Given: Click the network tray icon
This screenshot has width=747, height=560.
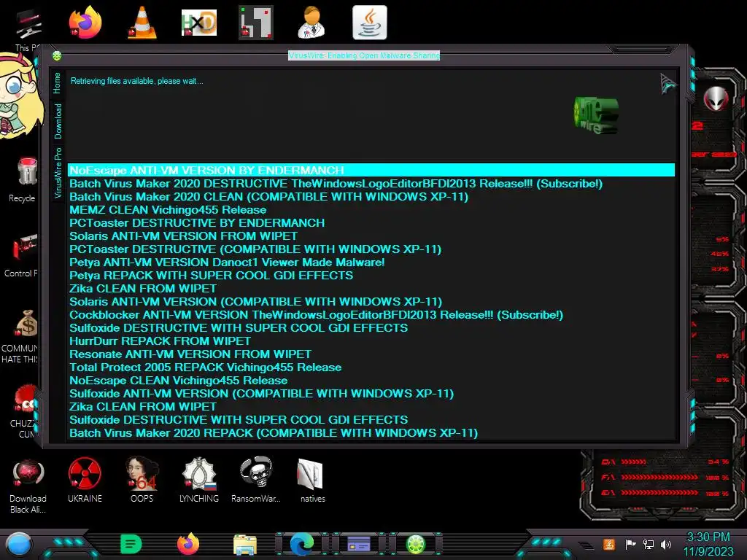Looking at the screenshot, I should pyautogui.click(x=649, y=544).
